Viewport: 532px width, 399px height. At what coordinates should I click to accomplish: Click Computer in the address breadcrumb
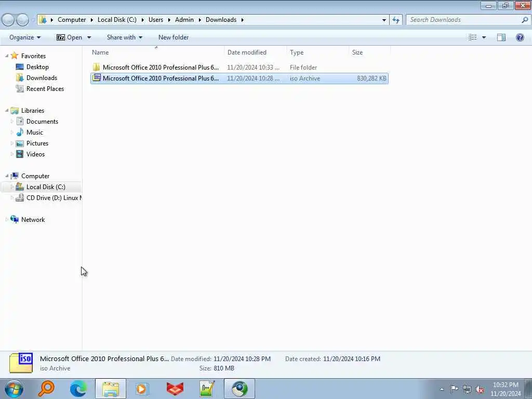(x=72, y=20)
